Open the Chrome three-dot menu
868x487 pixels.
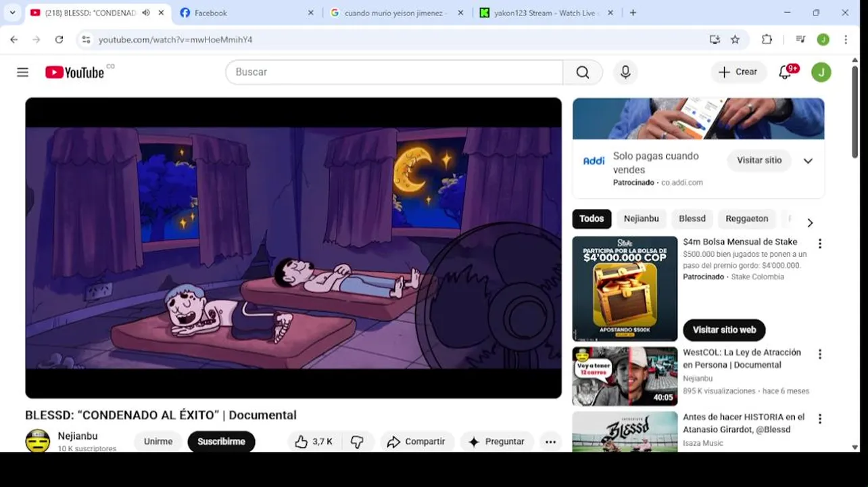846,40
